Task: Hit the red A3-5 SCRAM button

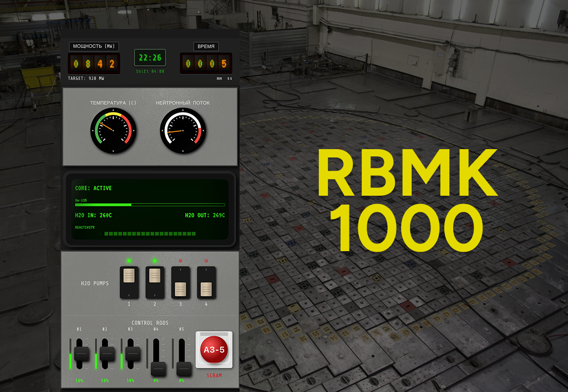Action: click(x=214, y=349)
